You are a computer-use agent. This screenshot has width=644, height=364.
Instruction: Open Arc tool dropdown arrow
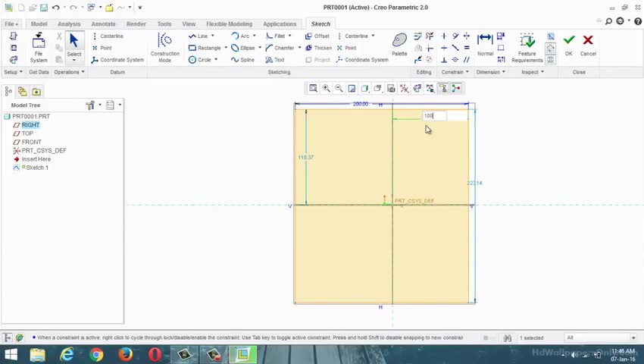click(x=254, y=36)
